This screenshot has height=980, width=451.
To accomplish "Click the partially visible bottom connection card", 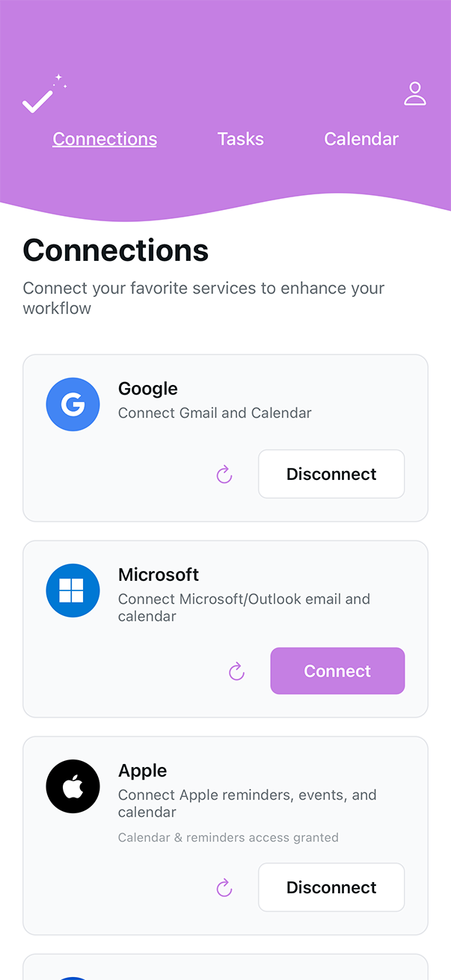I will coord(225,968).
